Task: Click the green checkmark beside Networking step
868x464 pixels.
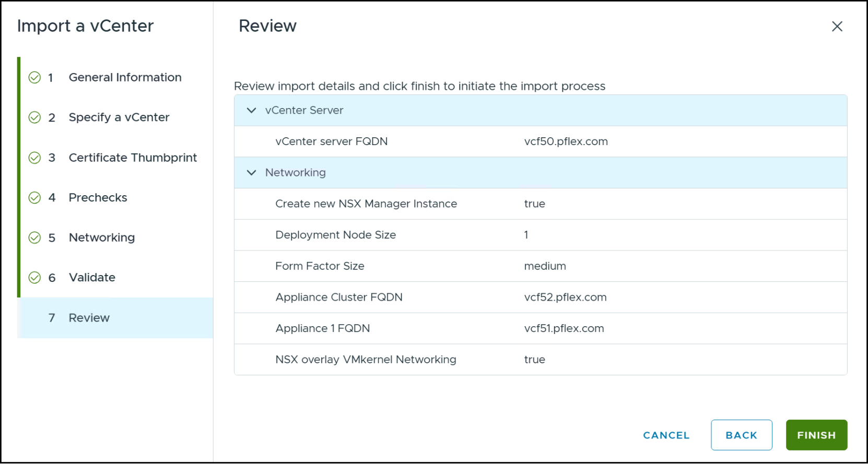Action: coord(34,238)
